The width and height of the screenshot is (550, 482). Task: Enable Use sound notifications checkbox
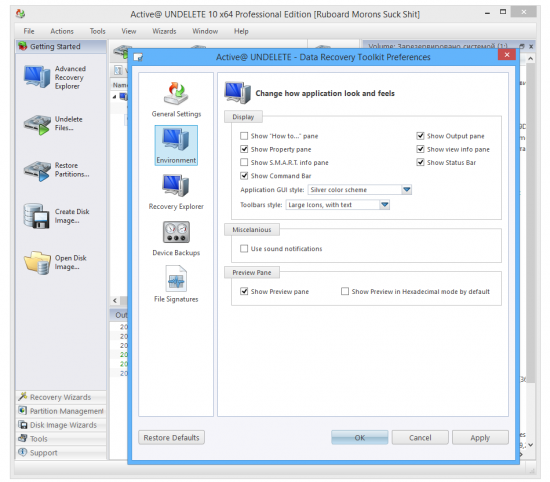tap(244, 249)
